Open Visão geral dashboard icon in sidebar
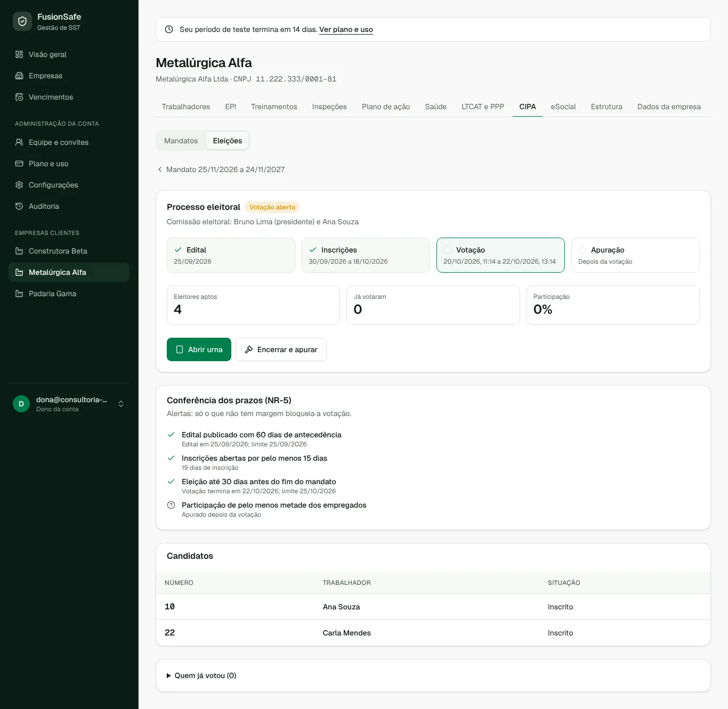Viewport: 728px width, 709px height. point(19,54)
